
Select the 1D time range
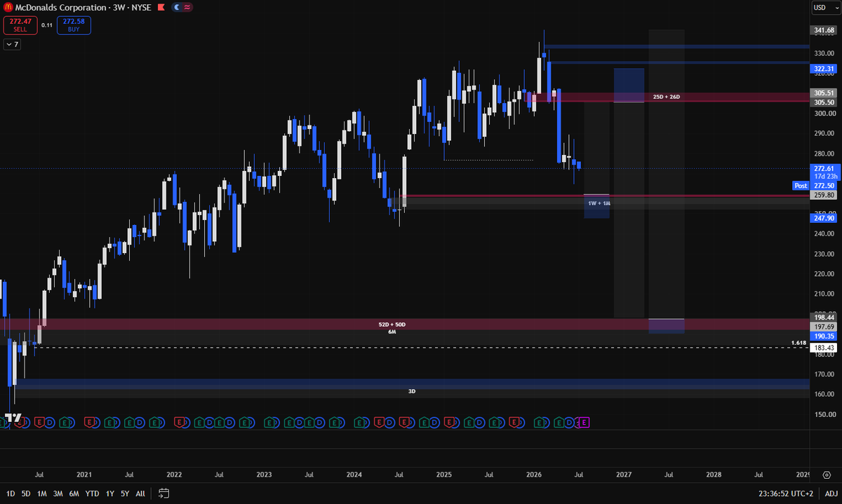click(x=10, y=493)
